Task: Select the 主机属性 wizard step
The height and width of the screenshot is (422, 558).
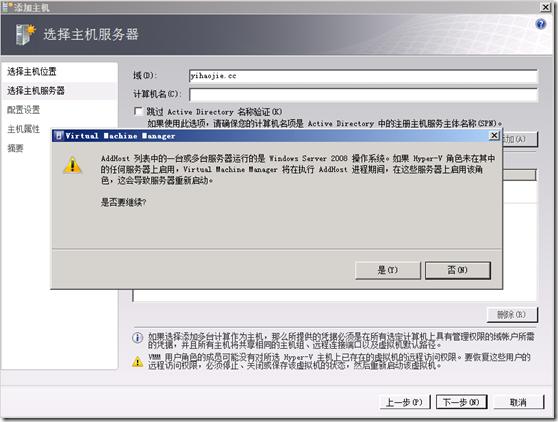Action: click(23, 129)
